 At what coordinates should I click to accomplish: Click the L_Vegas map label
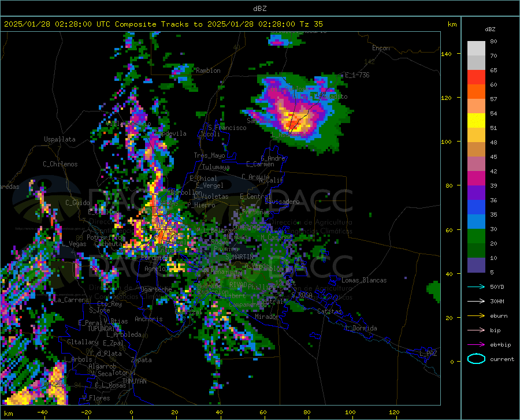coord(74,244)
